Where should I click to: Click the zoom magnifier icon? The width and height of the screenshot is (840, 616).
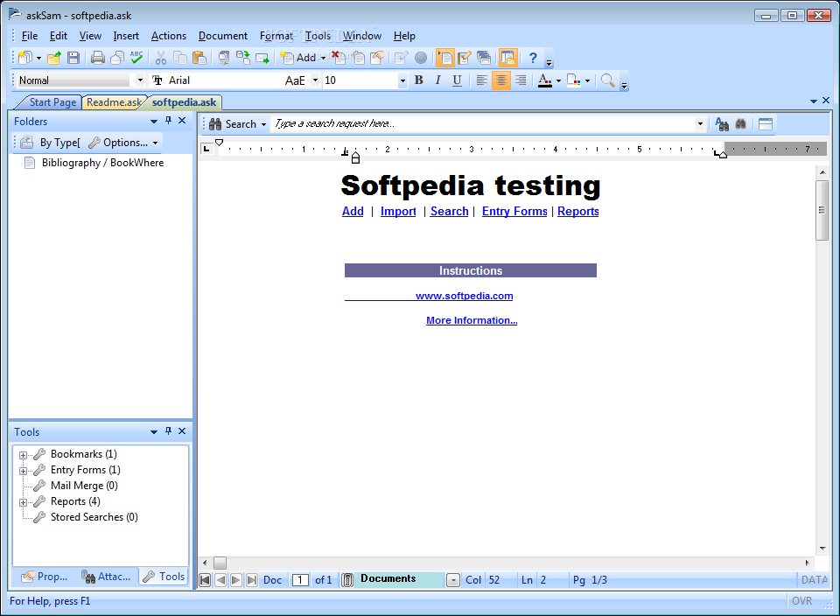click(x=607, y=80)
